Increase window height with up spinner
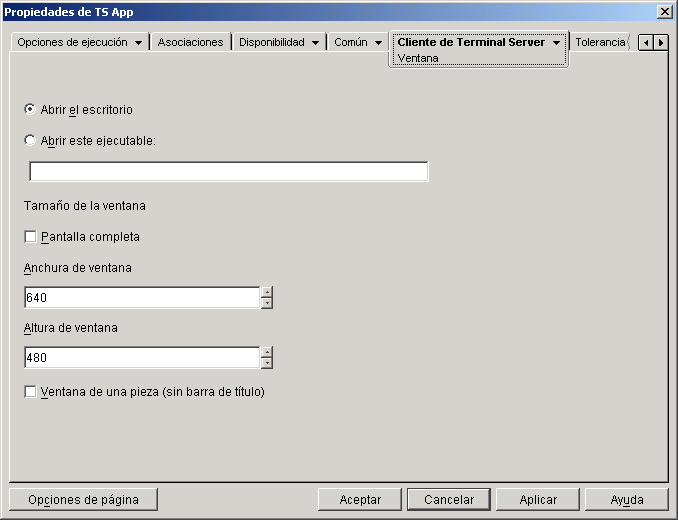The image size is (678, 520). click(267, 352)
